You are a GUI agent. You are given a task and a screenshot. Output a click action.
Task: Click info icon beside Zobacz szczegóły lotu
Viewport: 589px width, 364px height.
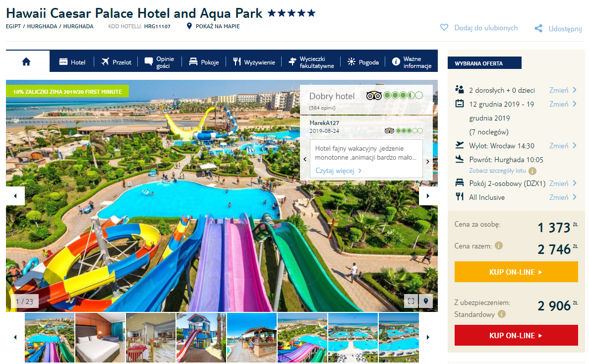point(532,171)
